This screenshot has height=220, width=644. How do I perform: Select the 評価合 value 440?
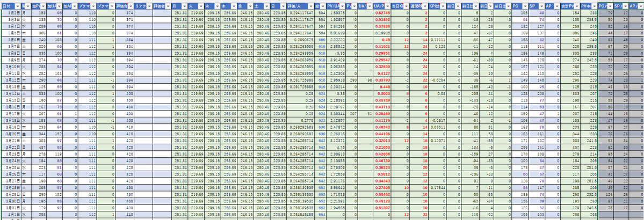(125, 214)
